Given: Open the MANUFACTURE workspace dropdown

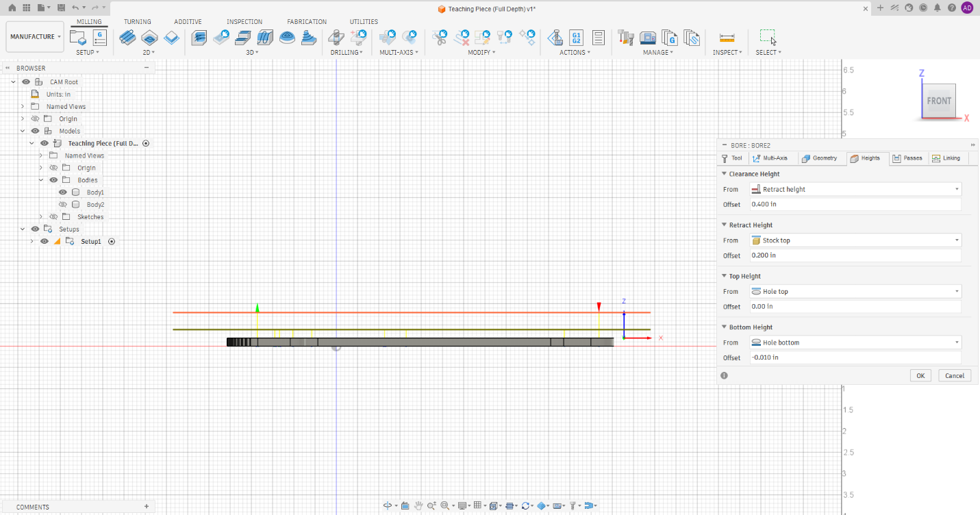Looking at the screenshot, I should point(35,37).
